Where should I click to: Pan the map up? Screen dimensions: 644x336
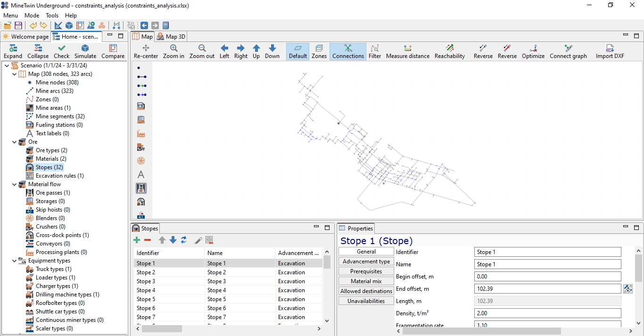coord(256,51)
